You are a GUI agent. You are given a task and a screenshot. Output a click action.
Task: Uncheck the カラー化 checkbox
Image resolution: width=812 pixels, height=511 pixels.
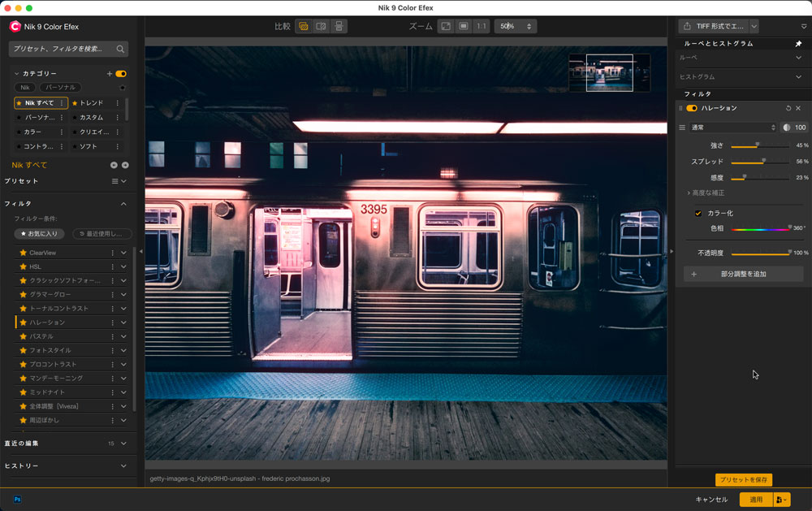(x=698, y=213)
